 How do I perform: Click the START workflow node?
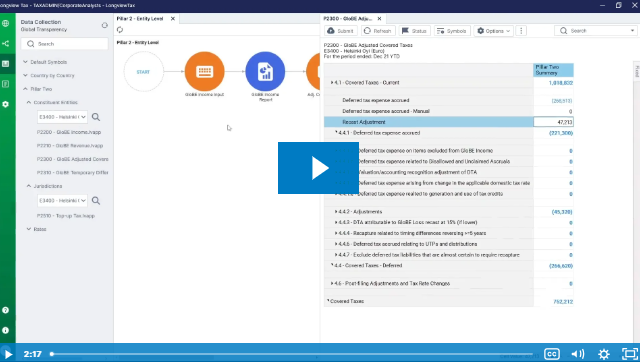click(144, 71)
